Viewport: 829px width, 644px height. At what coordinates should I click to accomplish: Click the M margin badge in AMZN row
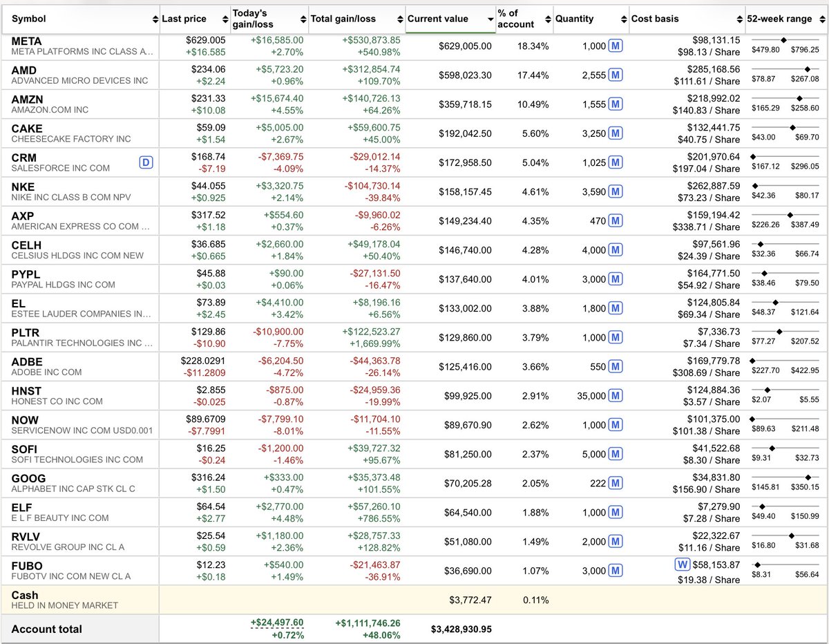tap(616, 104)
